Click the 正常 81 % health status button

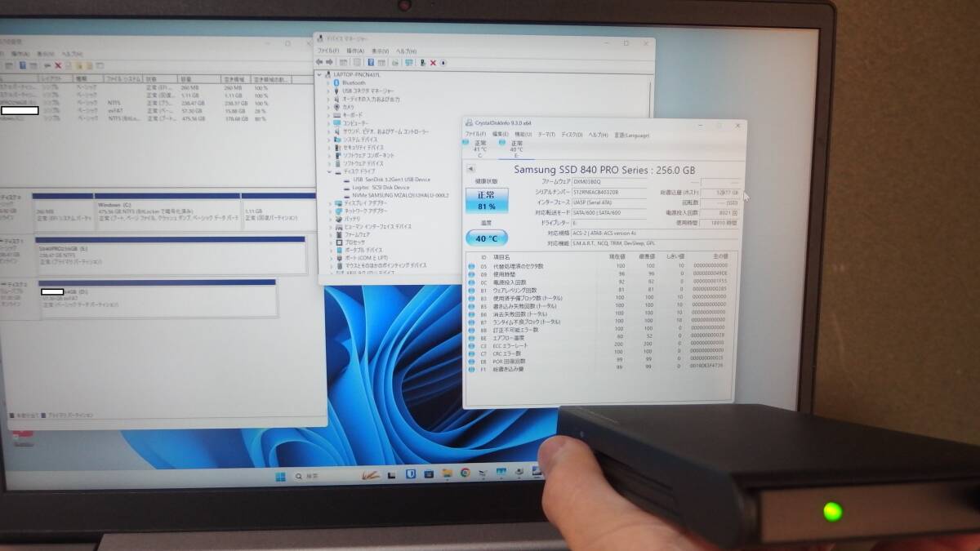(487, 202)
